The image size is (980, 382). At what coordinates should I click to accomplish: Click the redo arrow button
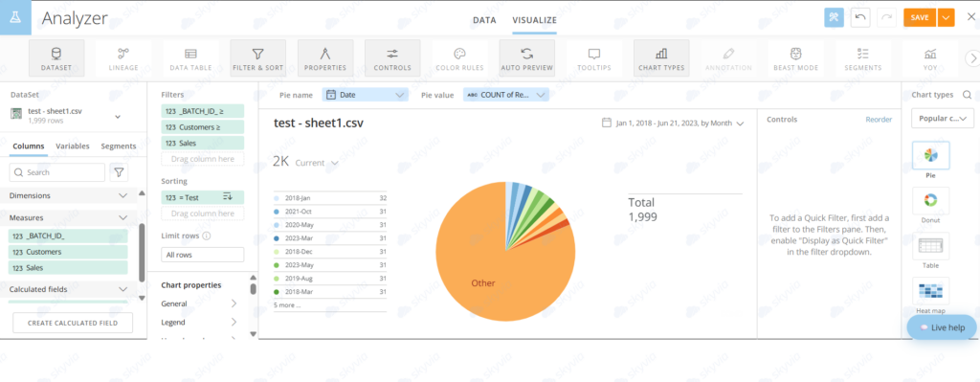pos(886,17)
